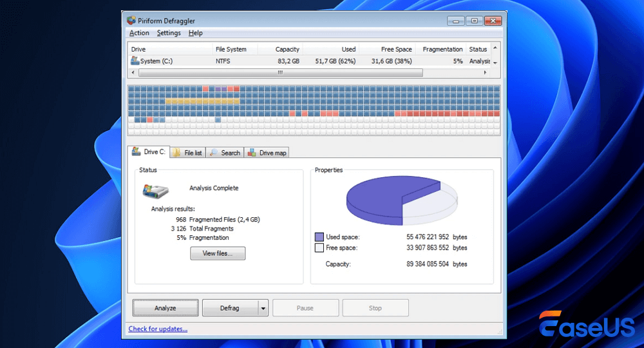Open the Settings menu
Screen dimensions: 644x348
click(x=169, y=33)
